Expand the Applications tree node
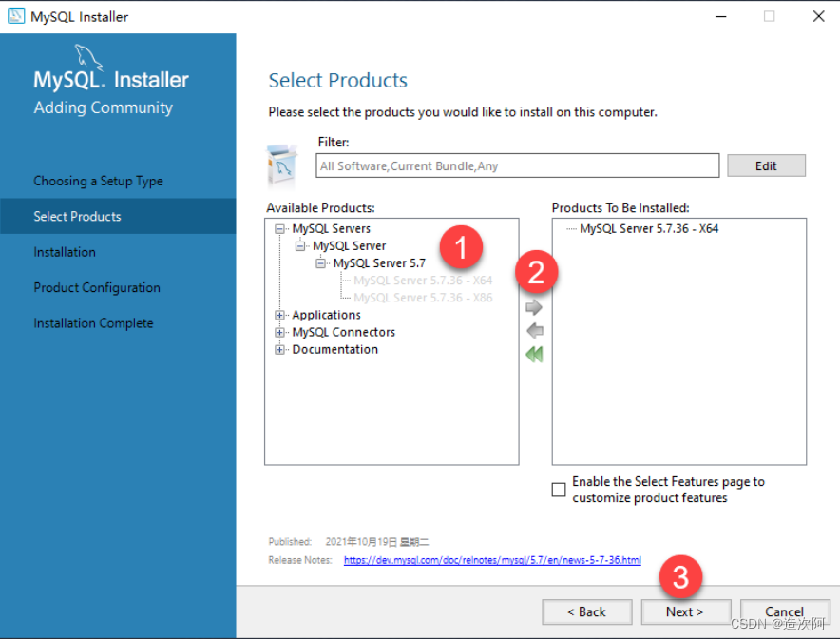Viewport: 840px width, 640px height. 279,315
